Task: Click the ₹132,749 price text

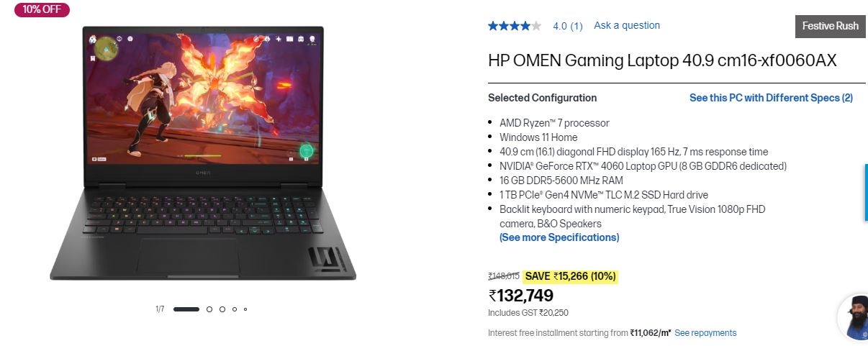Action: [x=521, y=296]
